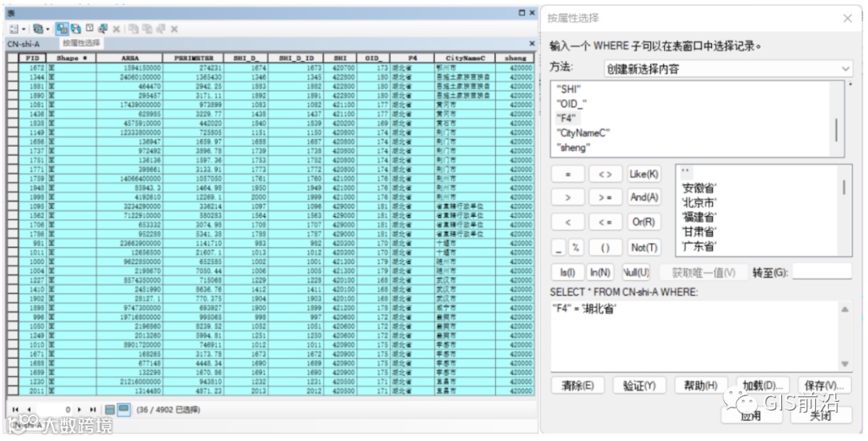Click the underscore wildcard button
This screenshot has width=868, height=441.
point(559,247)
